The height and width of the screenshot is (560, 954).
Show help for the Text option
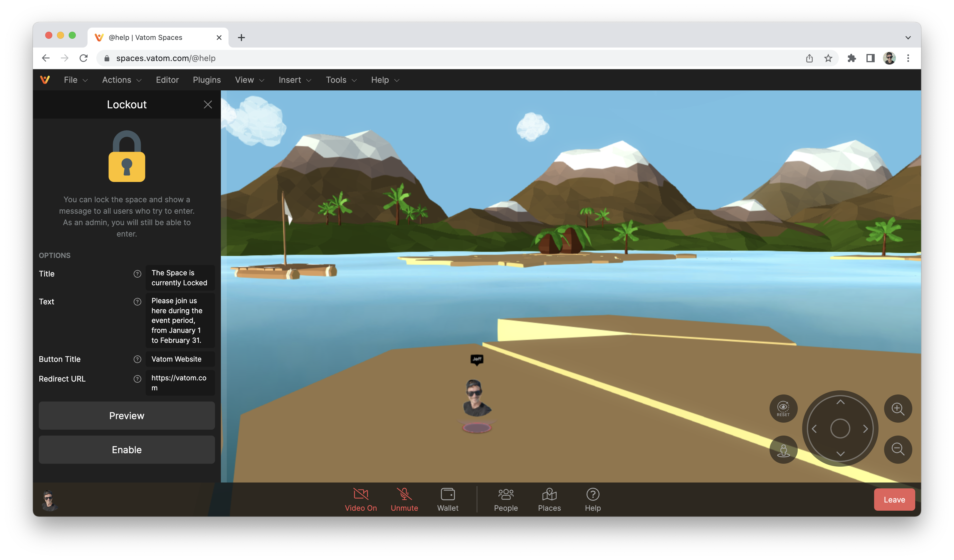[x=137, y=301]
